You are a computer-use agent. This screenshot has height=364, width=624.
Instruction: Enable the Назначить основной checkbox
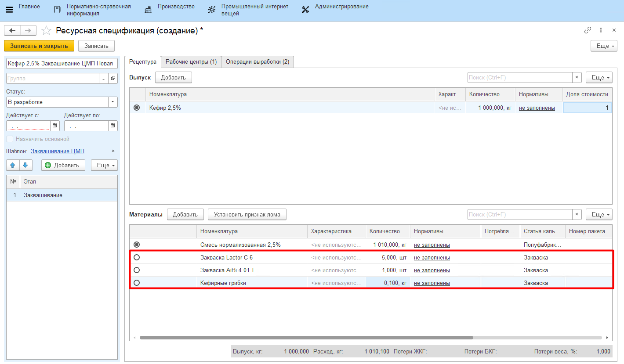pos(10,139)
